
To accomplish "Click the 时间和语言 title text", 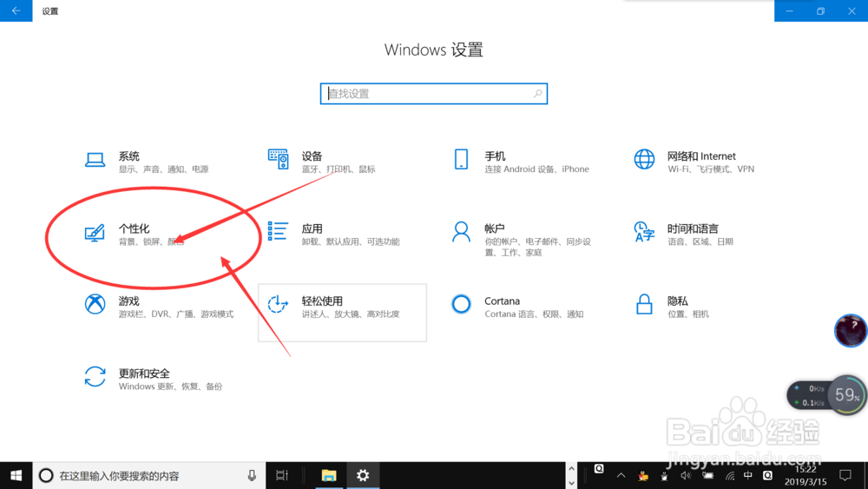I will click(x=693, y=228).
